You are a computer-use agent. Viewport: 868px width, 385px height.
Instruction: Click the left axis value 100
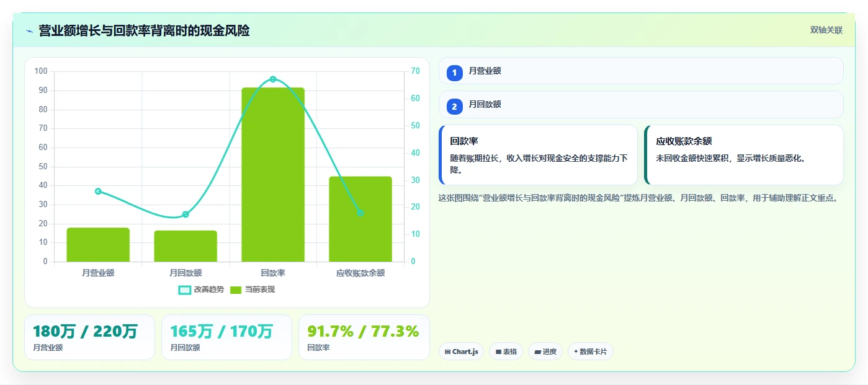coord(41,71)
